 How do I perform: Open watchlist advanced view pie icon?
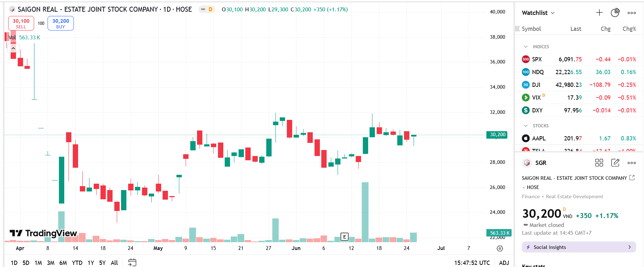click(x=615, y=13)
